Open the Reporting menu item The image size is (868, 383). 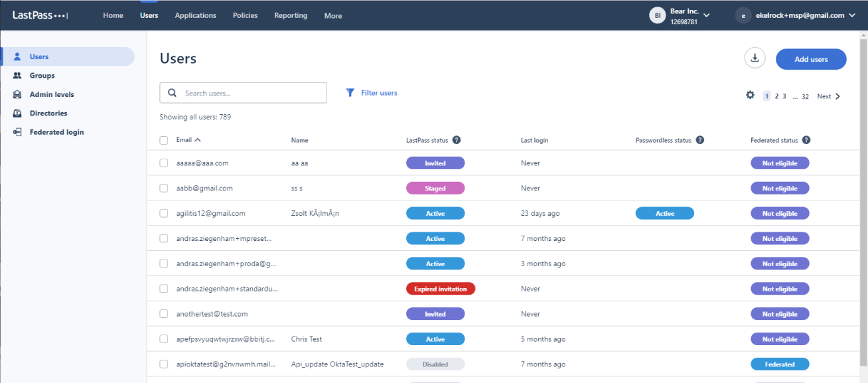291,15
